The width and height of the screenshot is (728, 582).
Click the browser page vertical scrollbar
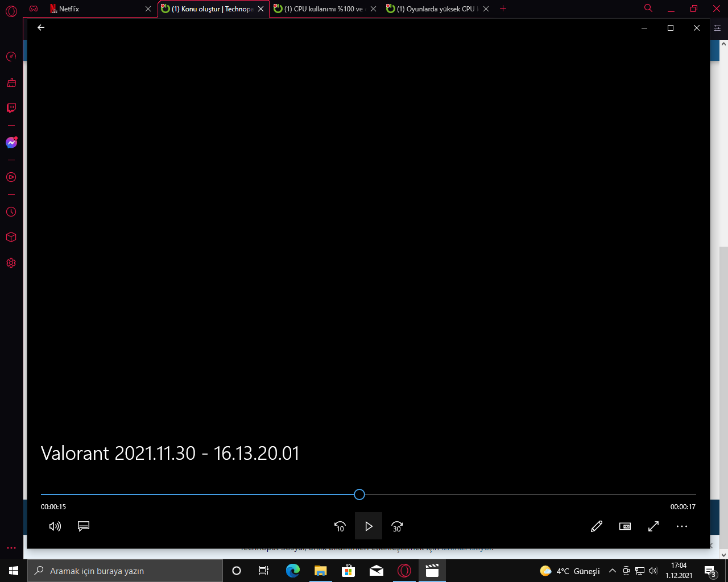(723, 397)
